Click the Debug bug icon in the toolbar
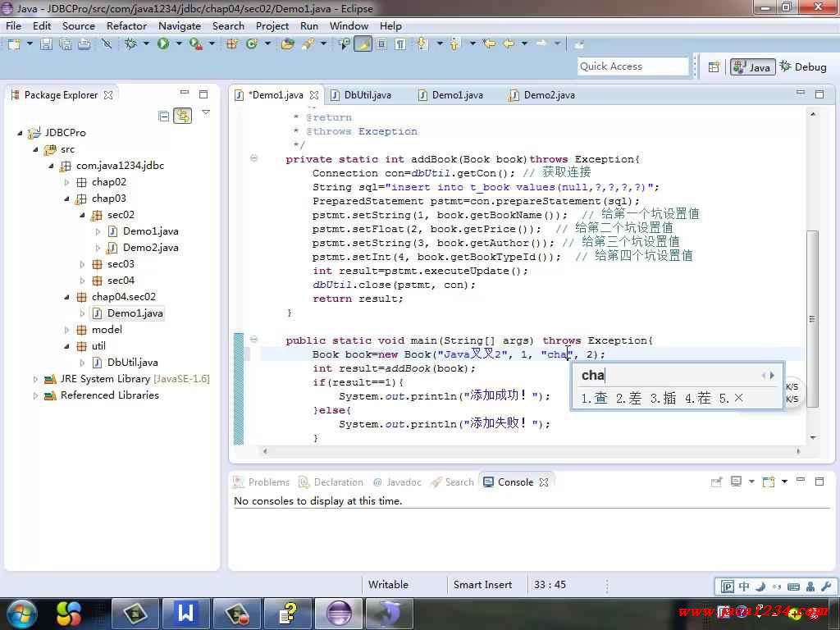Screen dimensions: 840x630 130,44
